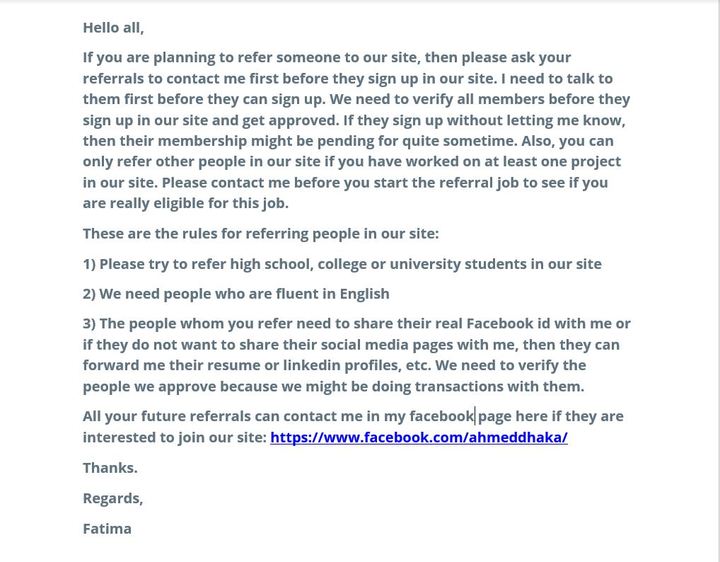Click the words "real Facebook id" in rule 3
This screenshot has height=562, width=720.
click(492, 324)
